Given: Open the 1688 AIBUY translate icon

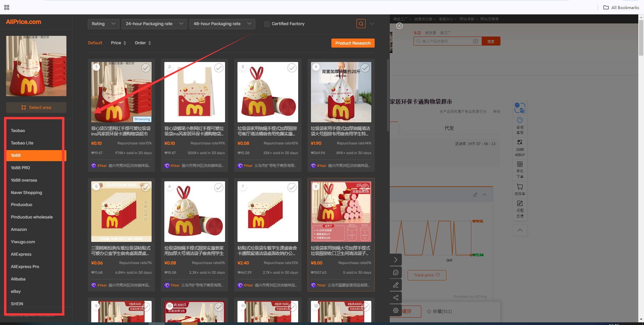Looking at the screenshot, I should (520, 148).
